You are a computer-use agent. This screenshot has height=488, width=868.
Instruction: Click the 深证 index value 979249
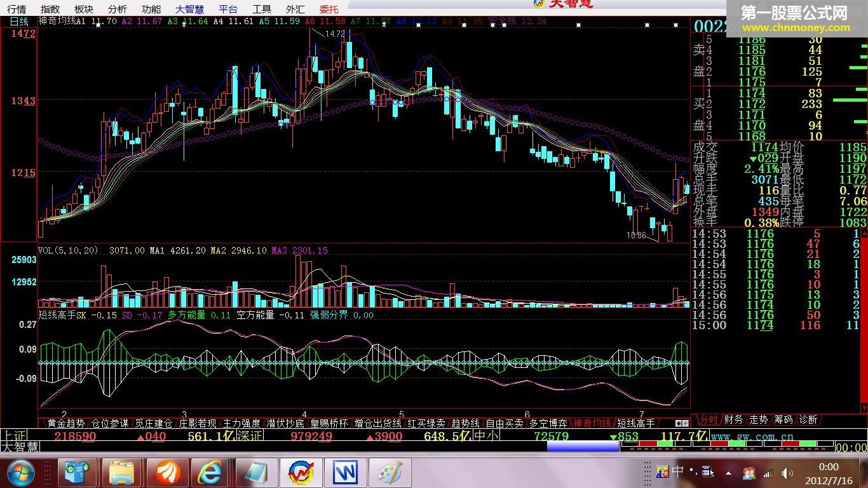[311, 437]
